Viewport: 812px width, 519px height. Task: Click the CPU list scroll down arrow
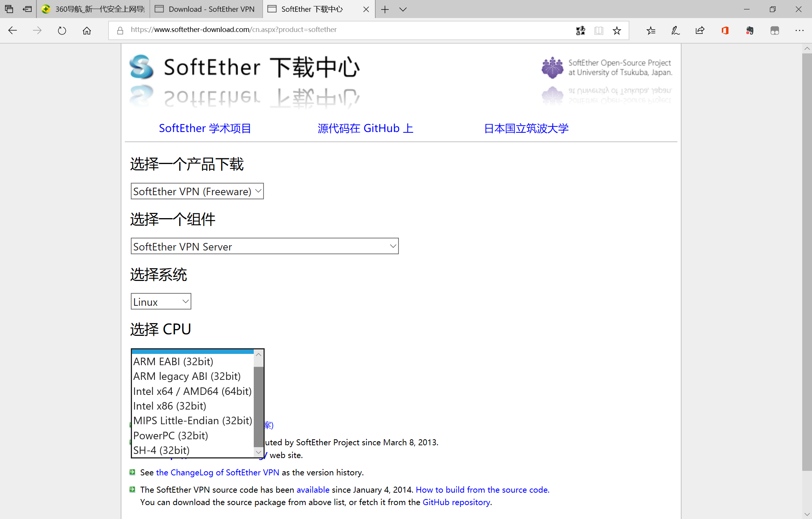click(x=259, y=452)
